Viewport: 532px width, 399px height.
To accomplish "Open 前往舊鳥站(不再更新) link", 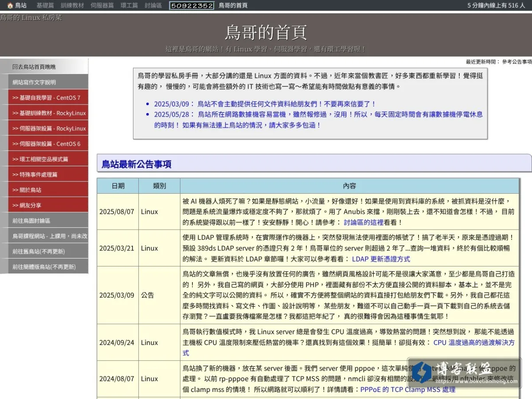I will click(x=48, y=251).
